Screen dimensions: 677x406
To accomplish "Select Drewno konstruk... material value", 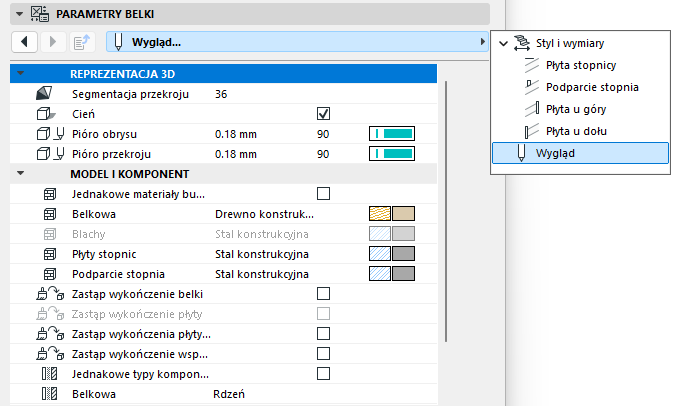I will click(264, 214).
